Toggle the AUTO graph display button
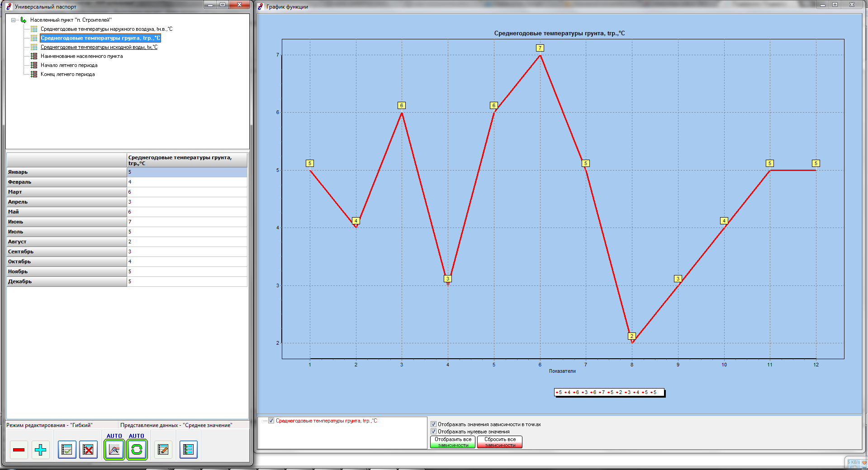Image resolution: width=868 pixels, height=470 pixels. [x=114, y=450]
